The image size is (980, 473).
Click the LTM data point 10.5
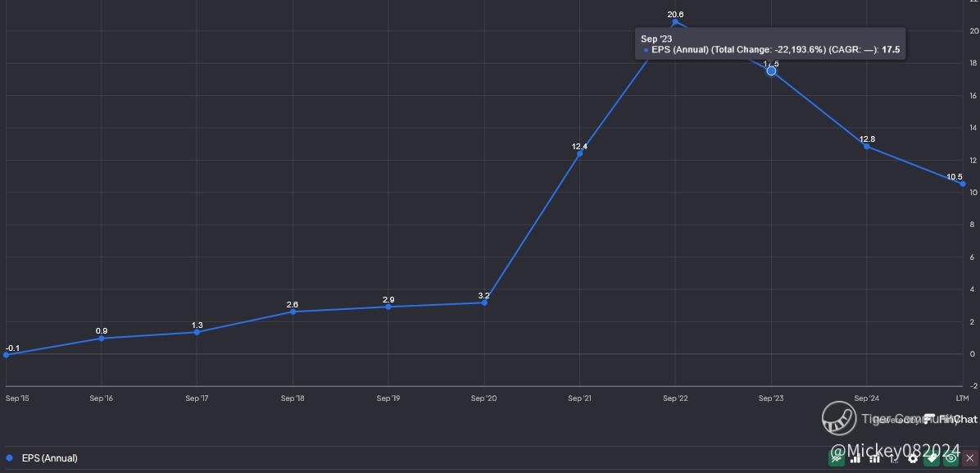(963, 184)
